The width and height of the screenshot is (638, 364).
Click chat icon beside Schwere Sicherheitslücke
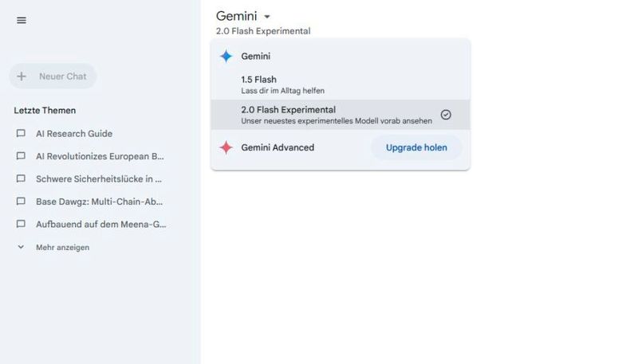pos(22,179)
